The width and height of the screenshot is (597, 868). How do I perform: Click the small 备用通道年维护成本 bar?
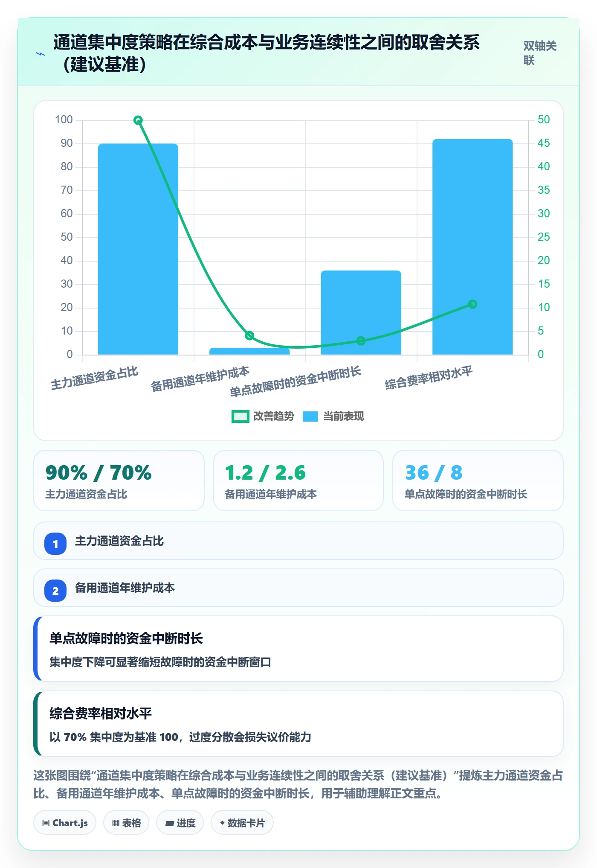point(249,351)
